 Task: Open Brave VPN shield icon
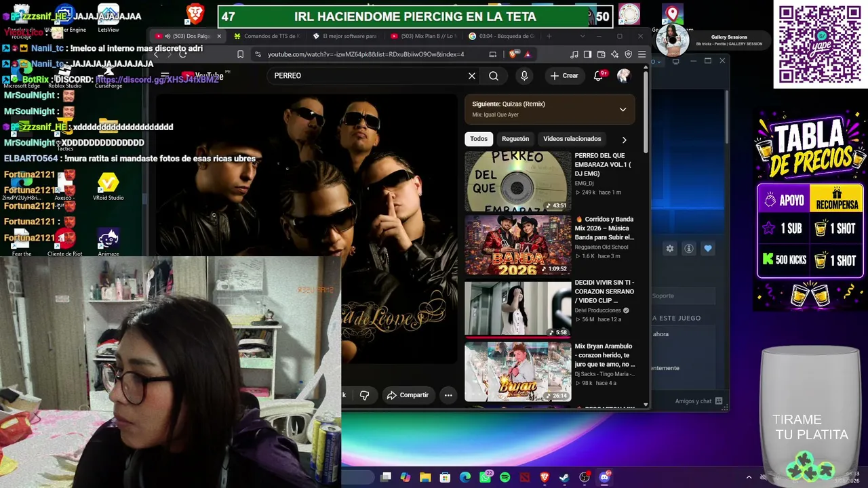628,54
